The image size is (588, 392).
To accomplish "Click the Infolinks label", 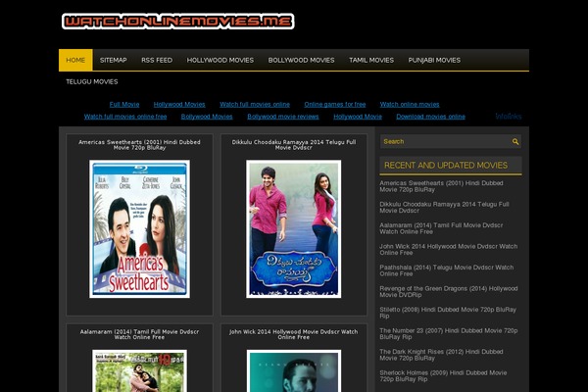I will [509, 117].
